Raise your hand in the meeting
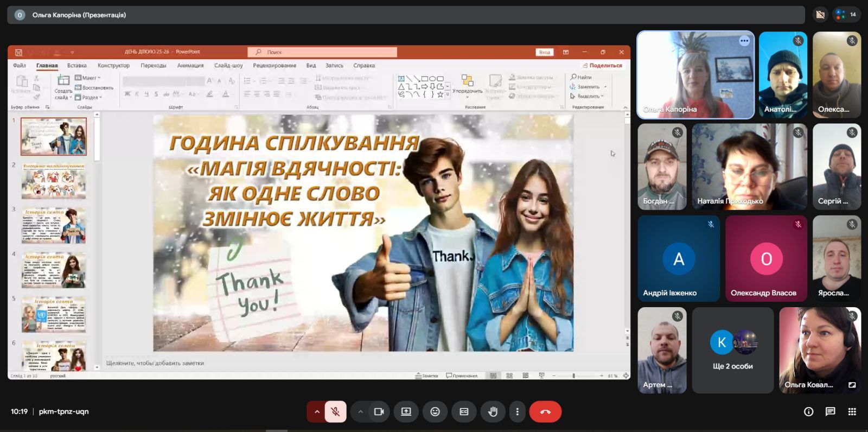This screenshot has height=432, width=868. pyautogui.click(x=493, y=412)
